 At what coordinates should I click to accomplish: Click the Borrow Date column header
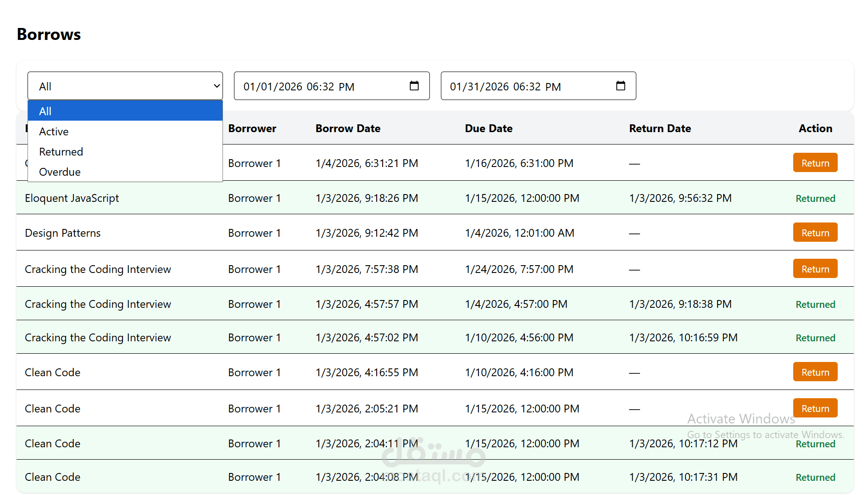point(348,128)
